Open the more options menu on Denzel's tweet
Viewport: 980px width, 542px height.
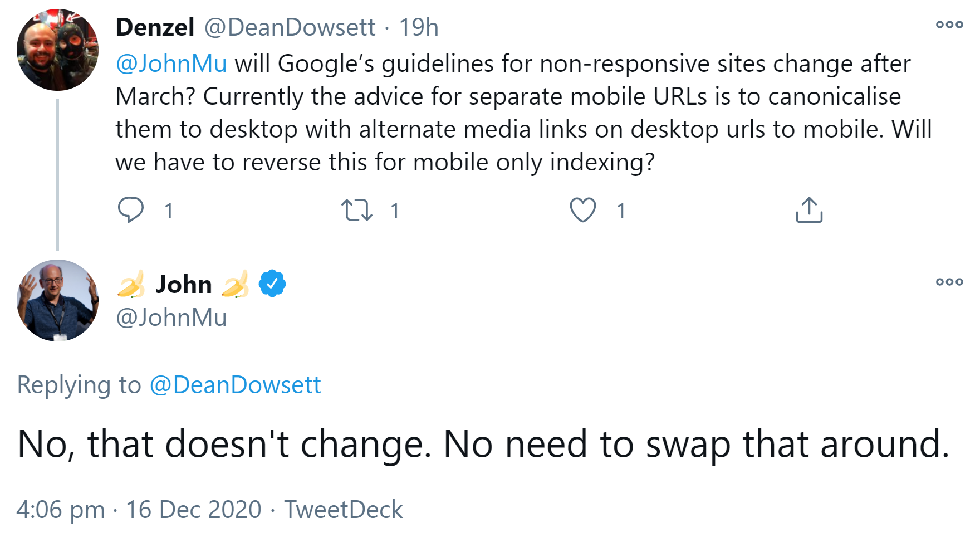click(x=950, y=23)
